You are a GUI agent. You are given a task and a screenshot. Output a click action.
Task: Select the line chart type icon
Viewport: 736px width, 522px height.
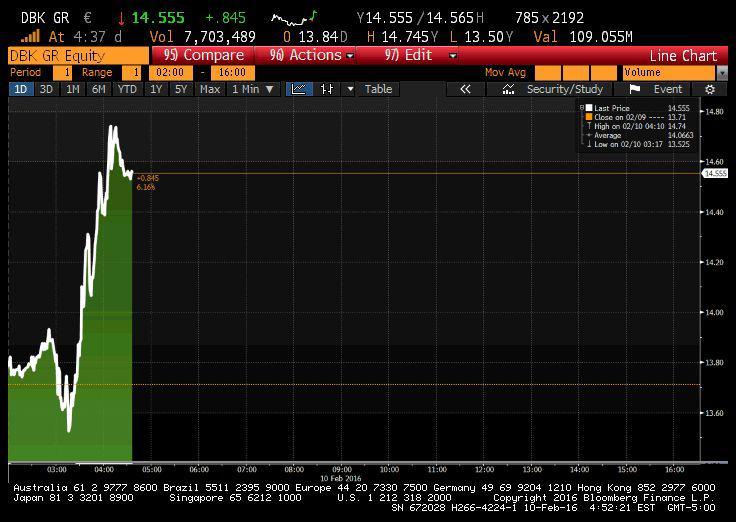coord(299,89)
